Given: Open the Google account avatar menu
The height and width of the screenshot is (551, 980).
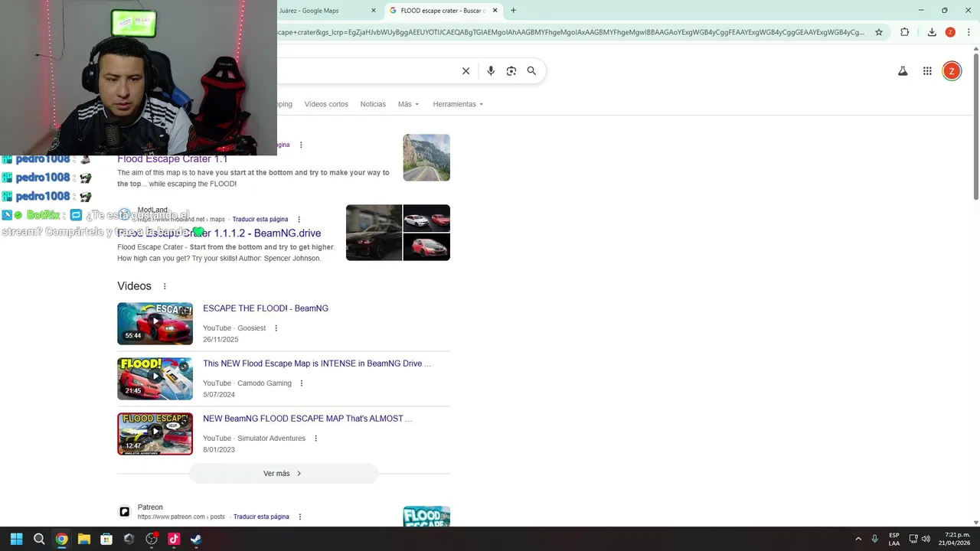Looking at the screenshot, I should (952, 71).
